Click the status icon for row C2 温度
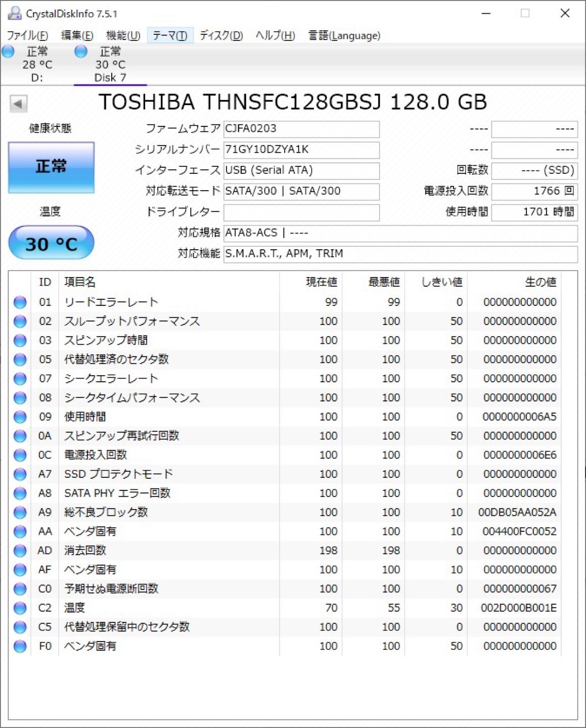 pyautogui.click(x=20, y=608)
